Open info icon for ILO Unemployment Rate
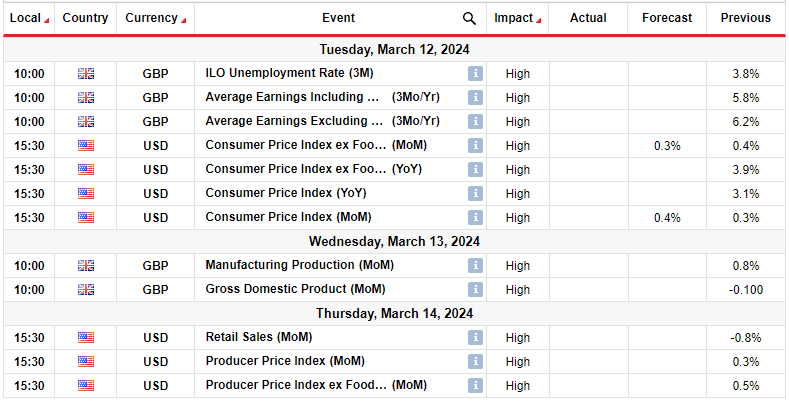The height and width of the screenshot is (401, 789). (475, 74)
